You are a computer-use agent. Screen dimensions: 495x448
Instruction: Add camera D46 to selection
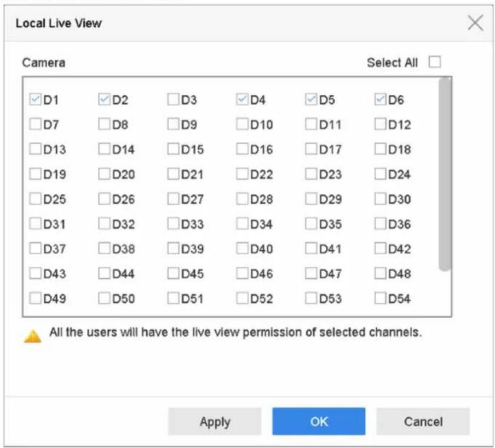242,273
